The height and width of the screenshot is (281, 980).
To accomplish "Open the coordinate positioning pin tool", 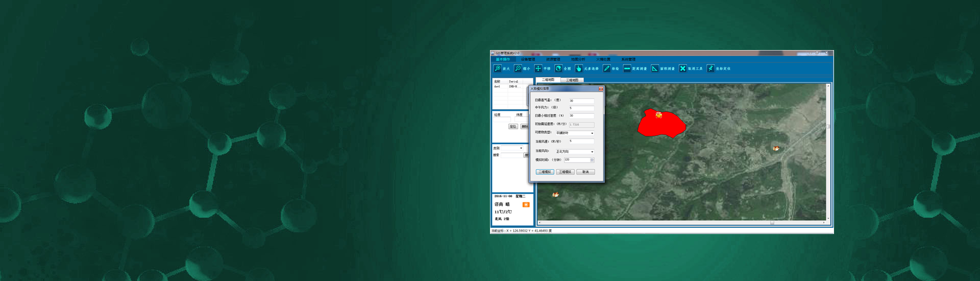I will click(x=710, y=68).
